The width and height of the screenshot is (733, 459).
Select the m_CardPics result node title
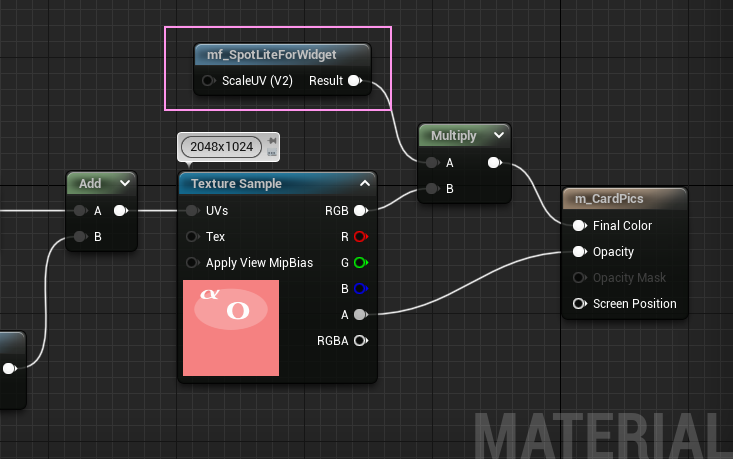(609, 199)
